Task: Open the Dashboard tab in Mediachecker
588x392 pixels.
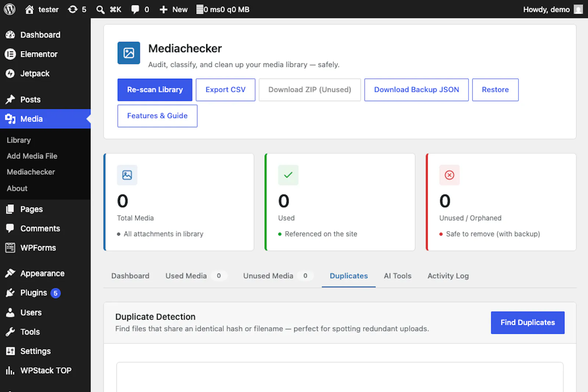Action: (x=130, y=276)
